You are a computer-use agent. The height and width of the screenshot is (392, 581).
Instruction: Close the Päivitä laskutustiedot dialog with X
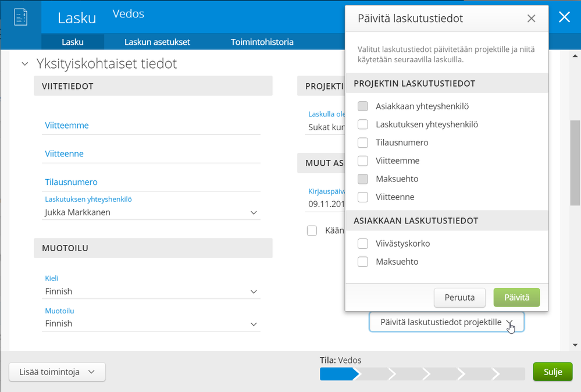pyautogui.click(x=531, y=19)
